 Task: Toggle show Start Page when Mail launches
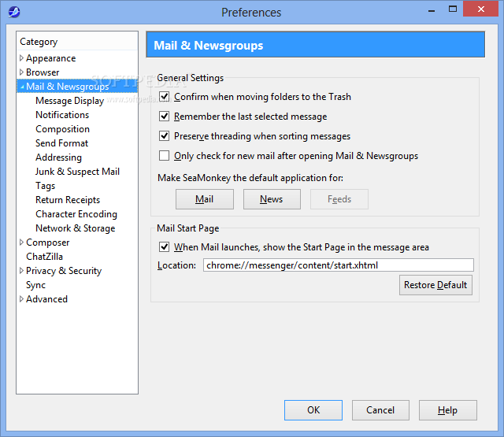point(165,246)
